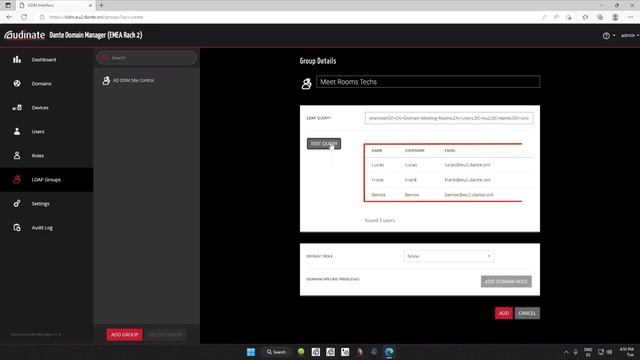640x360 pixels.
Task: Open the Edge browser in the taskbar
Action: pyautogui.click(x=389, y=352)
